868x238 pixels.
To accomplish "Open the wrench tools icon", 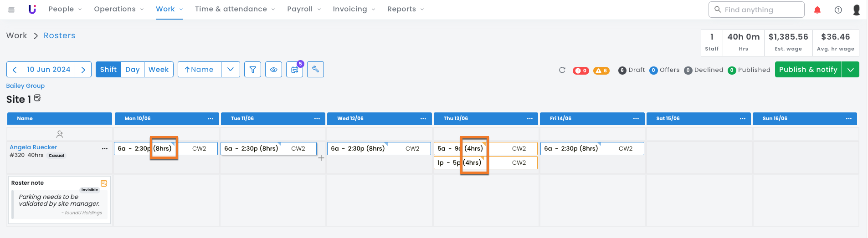I will pyautogui.click(x=315, y=70).
